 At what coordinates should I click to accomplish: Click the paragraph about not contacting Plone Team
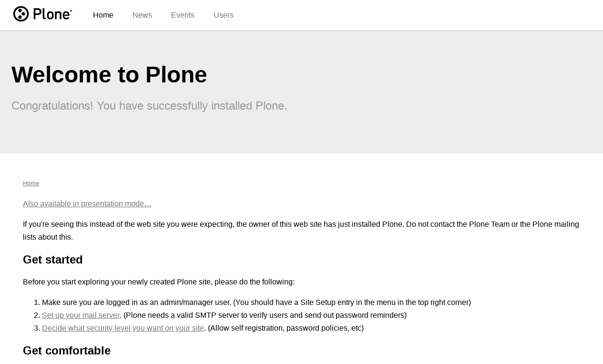click(x=301, y=231)
